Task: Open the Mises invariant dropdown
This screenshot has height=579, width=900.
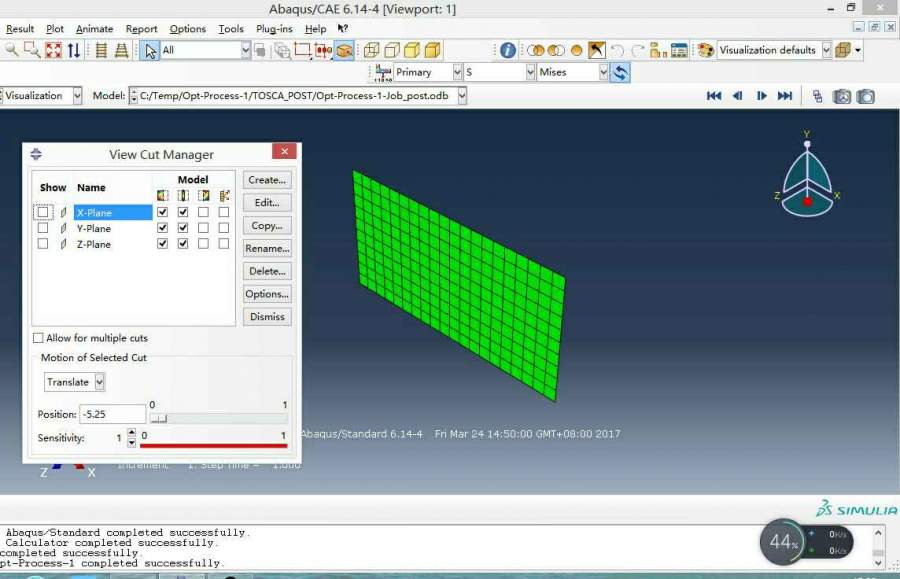Action: point(603,72)
